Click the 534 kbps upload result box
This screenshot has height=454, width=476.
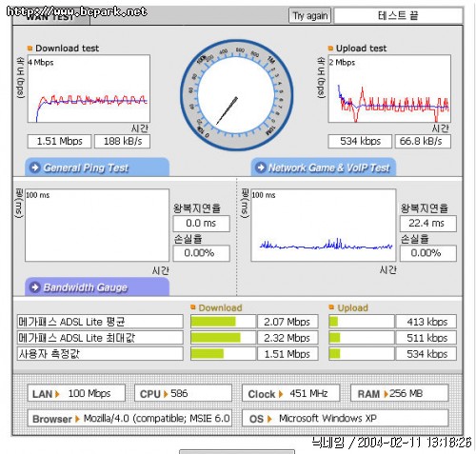tap(360, 141)
